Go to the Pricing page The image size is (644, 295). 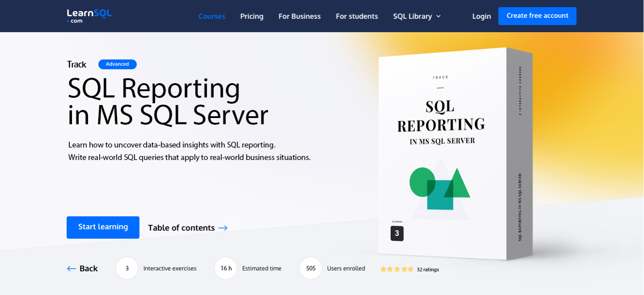coord(252,16)
